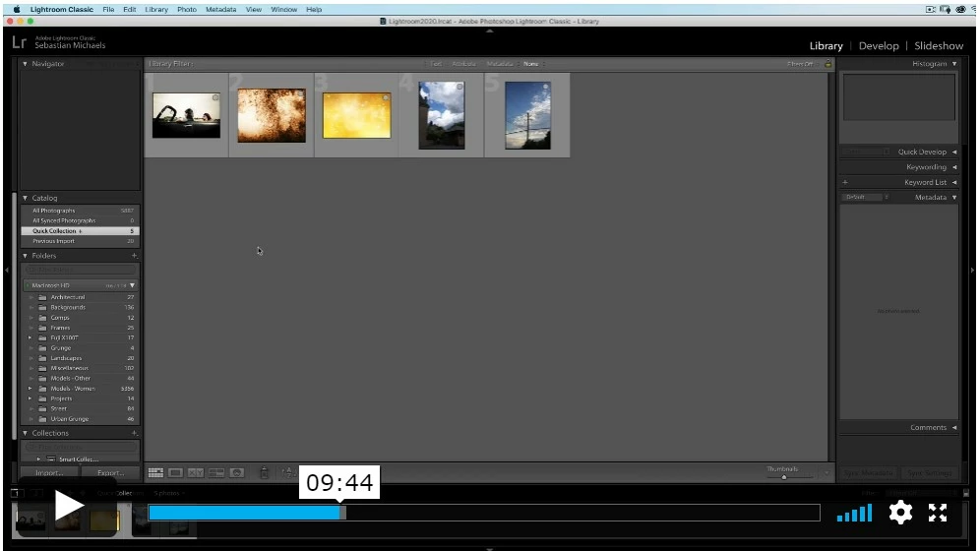Screen dimensions: 980x551
Task: Expand the Projects folder
Action: pos(30,398)
